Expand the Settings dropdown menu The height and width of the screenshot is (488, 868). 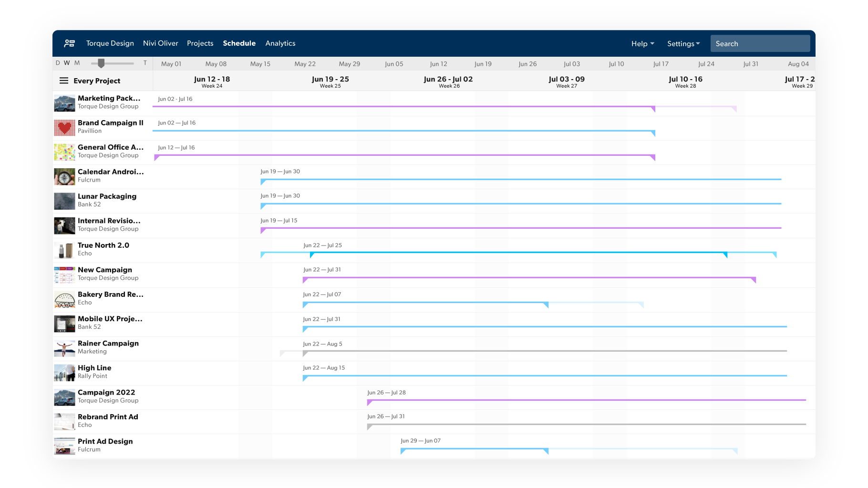(683, 43)
